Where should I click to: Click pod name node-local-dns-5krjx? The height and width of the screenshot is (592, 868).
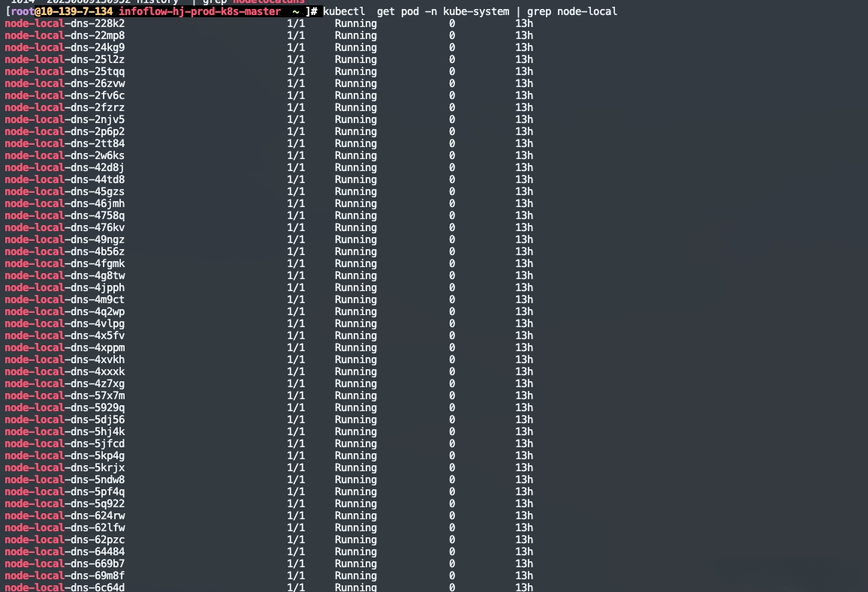click(65, 467)
